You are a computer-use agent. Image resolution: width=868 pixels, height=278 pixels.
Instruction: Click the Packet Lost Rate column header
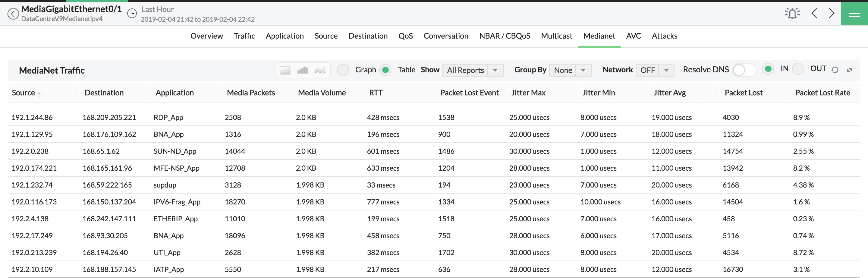tap(822, 93)
